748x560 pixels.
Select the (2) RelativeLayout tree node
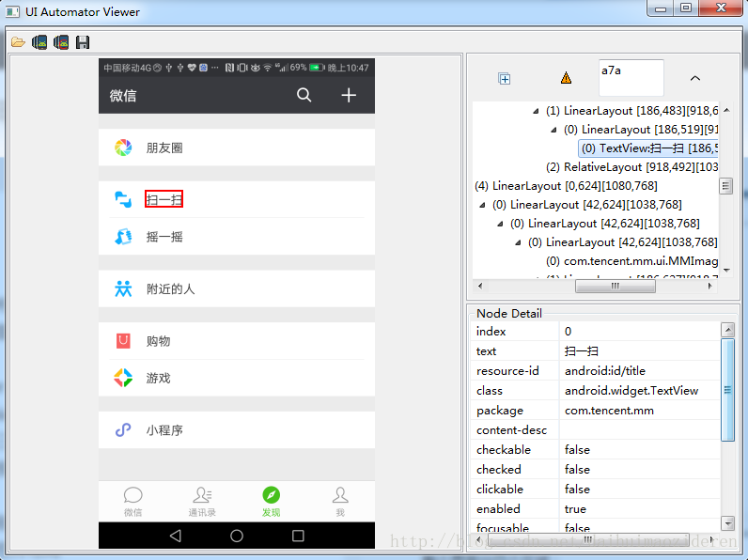631,167
